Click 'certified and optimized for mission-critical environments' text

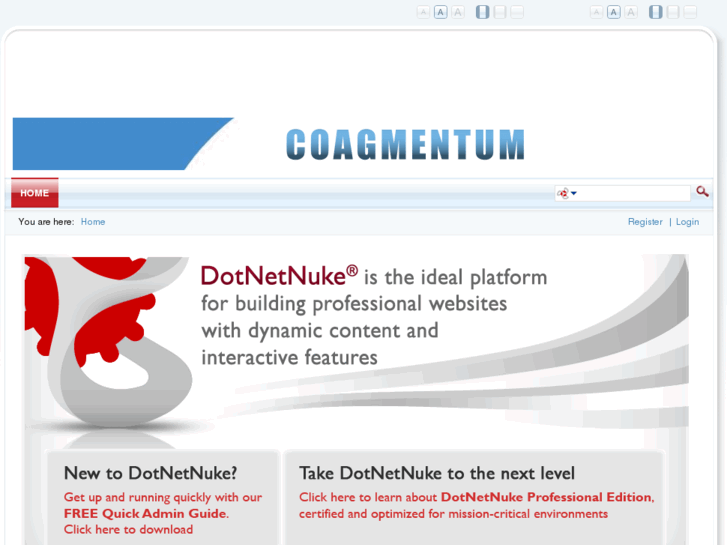453,514
